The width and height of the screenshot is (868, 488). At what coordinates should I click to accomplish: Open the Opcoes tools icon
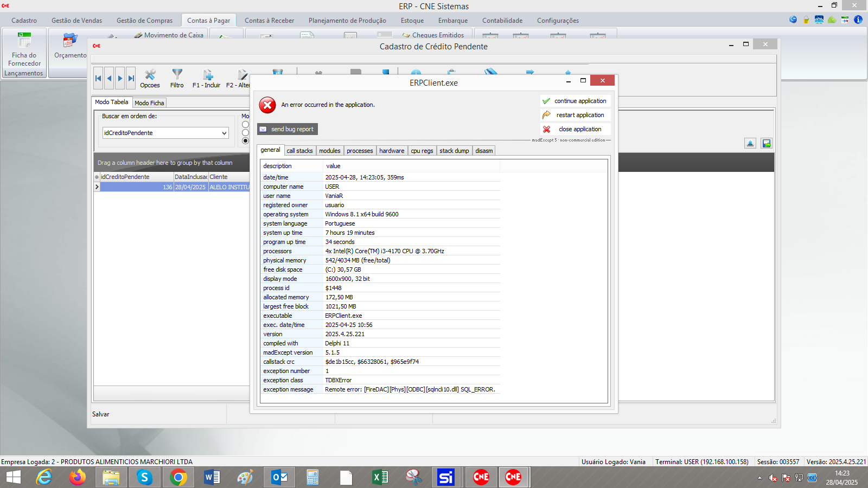click(150, 78)
